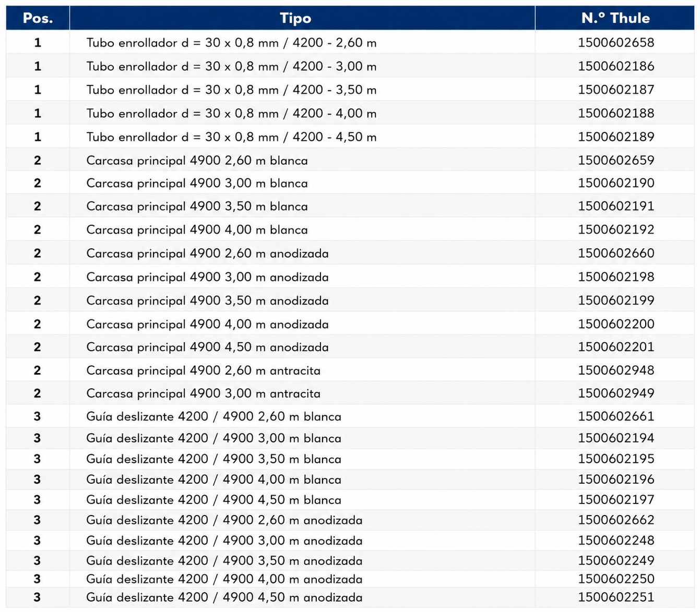Click Carcasa principal 4900 3,50 m blanca
The height and width of the screenshot is (612, 700).
pyautogui.click(x=197, y=207)
